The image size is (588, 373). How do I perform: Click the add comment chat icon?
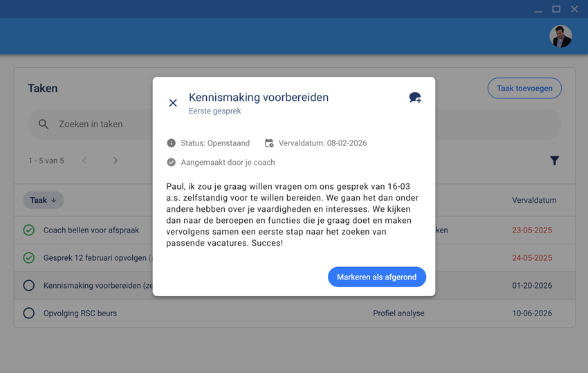click(415, 98)
